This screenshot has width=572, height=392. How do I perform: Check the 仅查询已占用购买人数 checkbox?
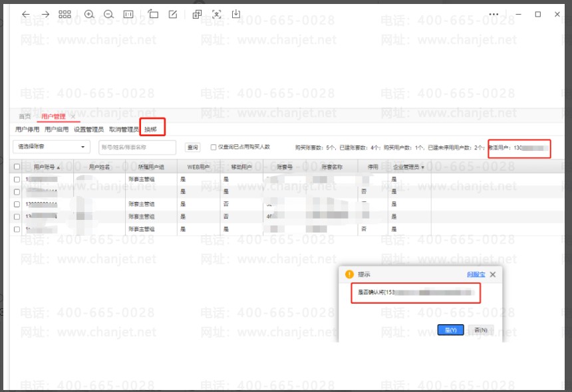(x=214, y=147)
